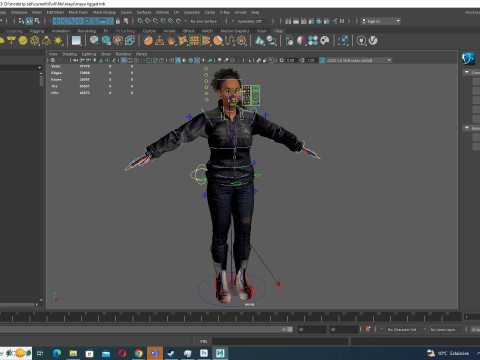
Task: Click the MEL command line input
Action: click(280, 341)
